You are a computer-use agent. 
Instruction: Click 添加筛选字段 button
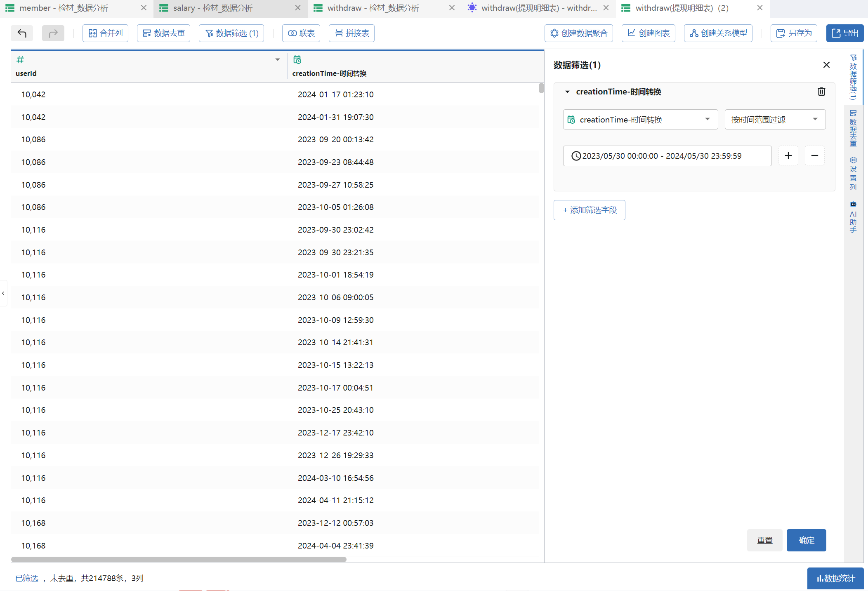(589, 210)
